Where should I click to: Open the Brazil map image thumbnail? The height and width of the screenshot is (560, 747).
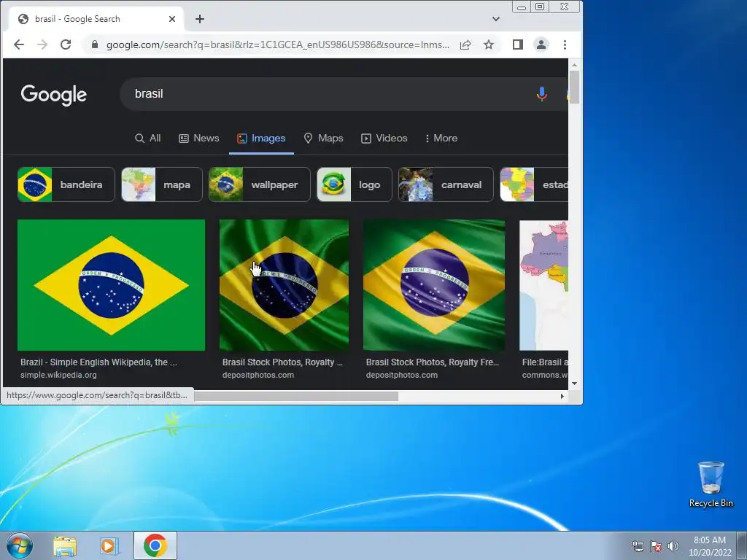pyautogui.click(x=544, y=285)
